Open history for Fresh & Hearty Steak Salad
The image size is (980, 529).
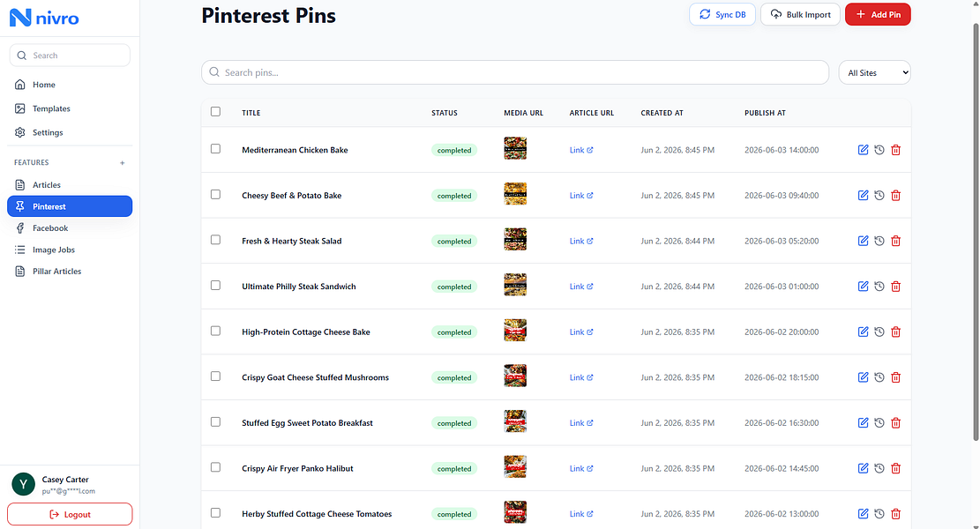coord(879,241)
